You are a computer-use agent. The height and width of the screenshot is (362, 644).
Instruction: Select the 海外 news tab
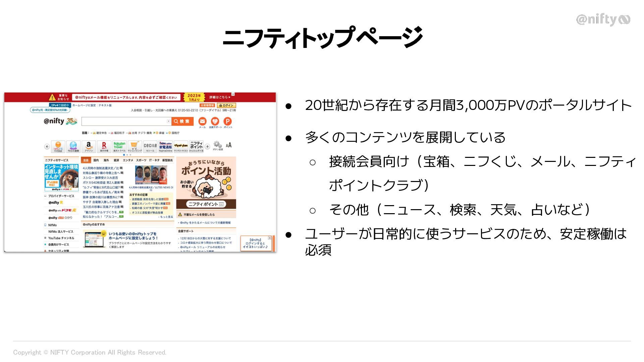tap(106, 160)
